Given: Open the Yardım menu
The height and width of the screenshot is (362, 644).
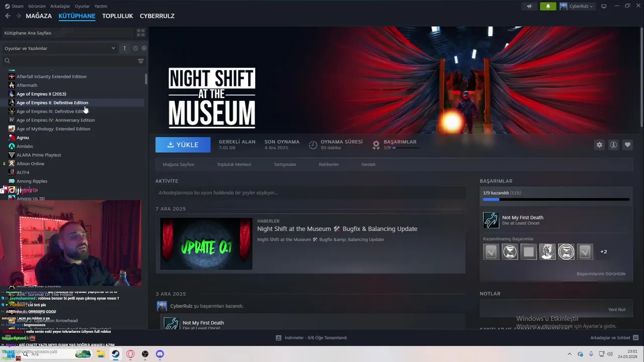Looking at the screenshot, I should [x=101, y=6].
